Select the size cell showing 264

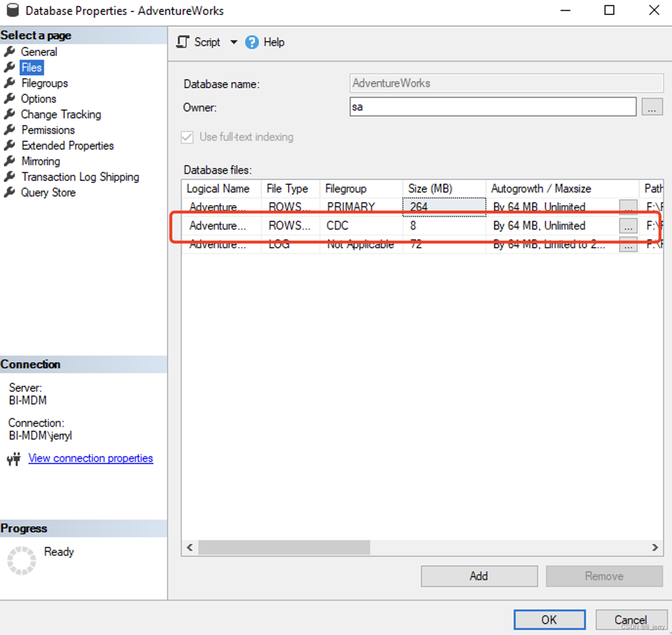pos(444,207)
